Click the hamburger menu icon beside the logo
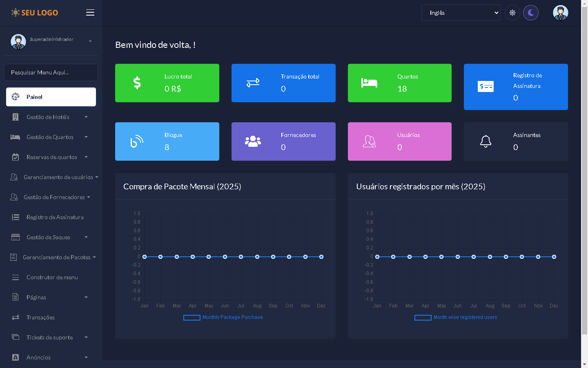588x368 pixels. pos(90,13)
